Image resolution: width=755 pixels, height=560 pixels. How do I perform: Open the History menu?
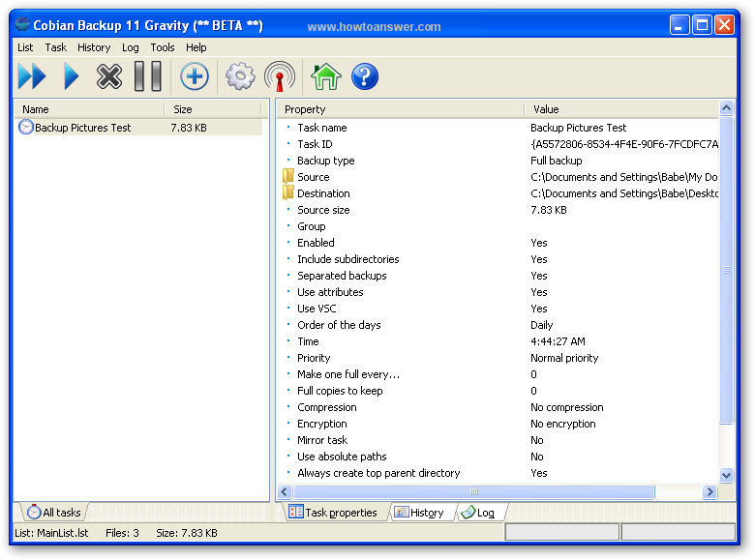(94, 47)
